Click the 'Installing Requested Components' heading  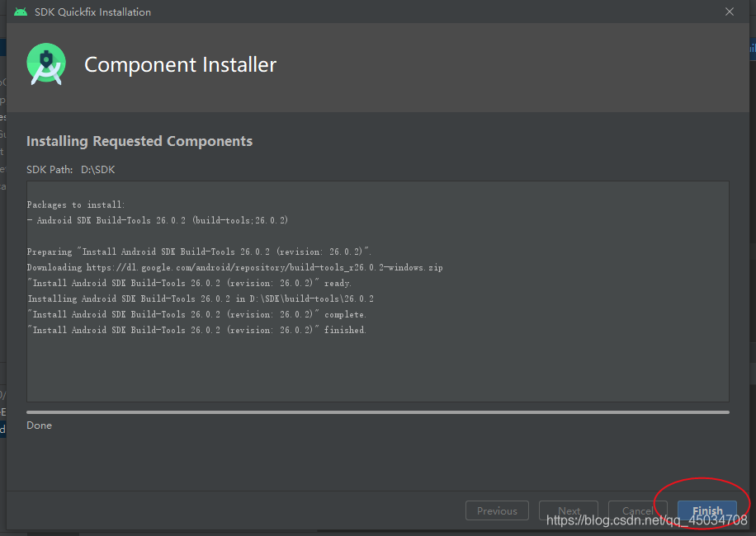click(139, 141)
